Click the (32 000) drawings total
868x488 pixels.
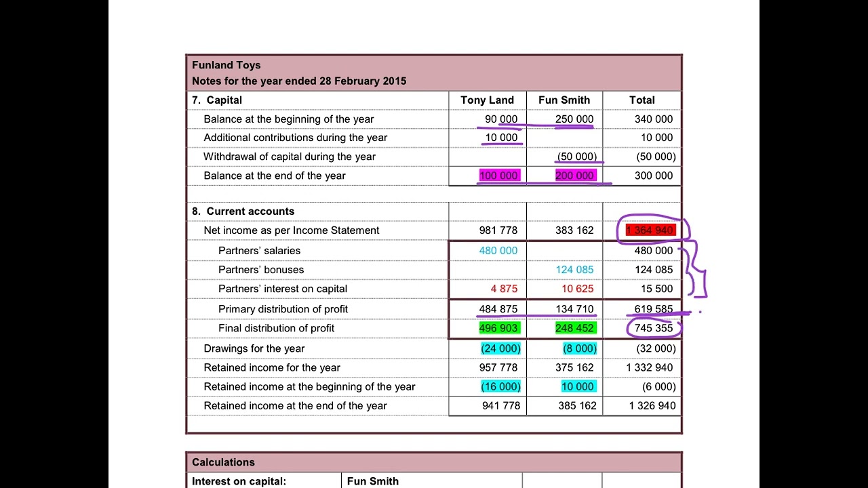656,348
